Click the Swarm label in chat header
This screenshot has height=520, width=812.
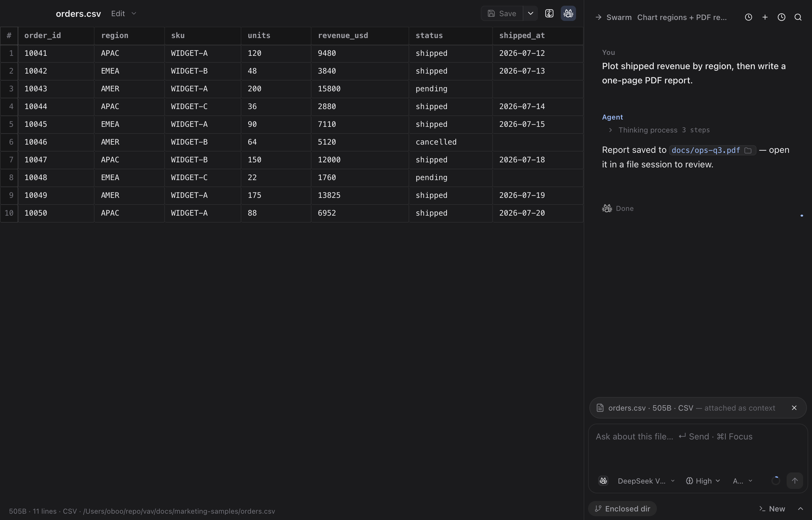[619, 17]
